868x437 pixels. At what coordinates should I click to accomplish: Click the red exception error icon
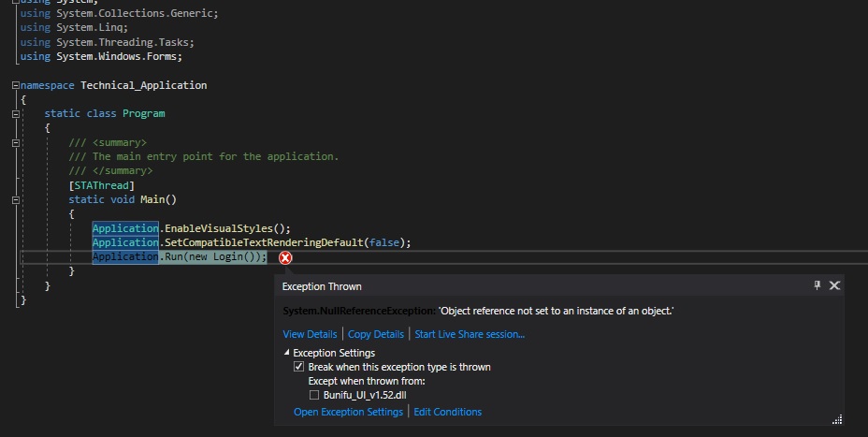coord(285,257)
